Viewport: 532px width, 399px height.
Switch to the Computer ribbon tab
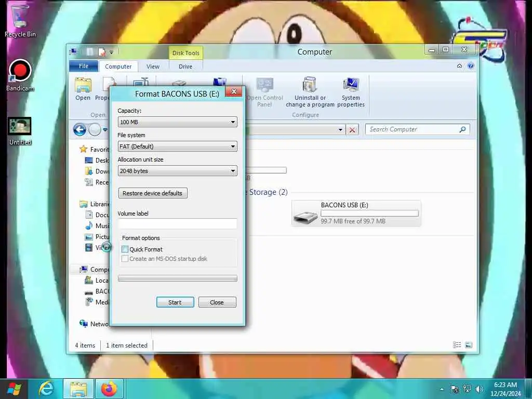(x=118, y=66)
